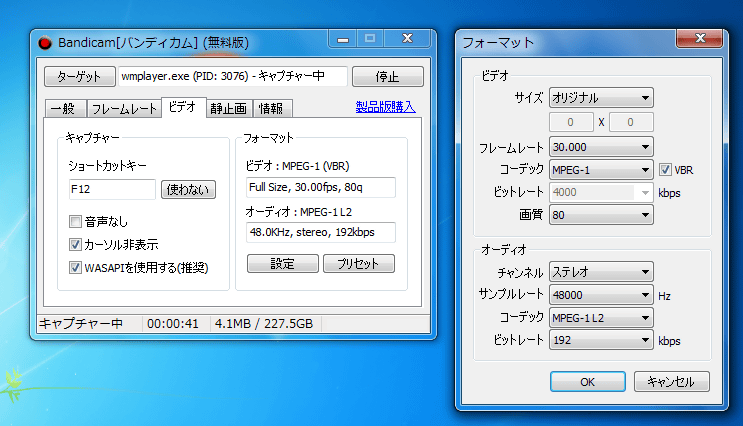
Task: Open the チャンネル dropdown showing ステレオ
Action: click(x=601, y=272)
